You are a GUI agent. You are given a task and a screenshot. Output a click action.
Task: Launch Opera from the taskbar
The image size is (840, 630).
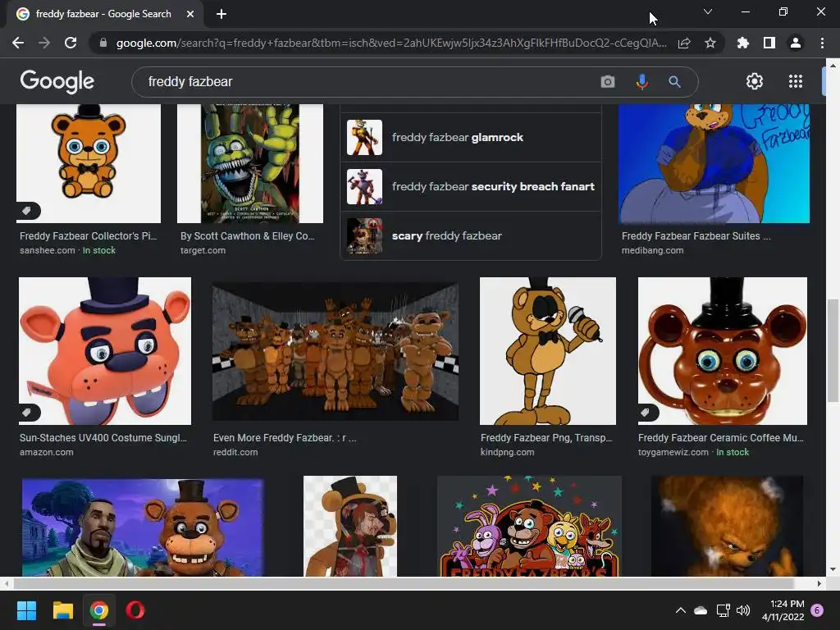click(135, 610)
